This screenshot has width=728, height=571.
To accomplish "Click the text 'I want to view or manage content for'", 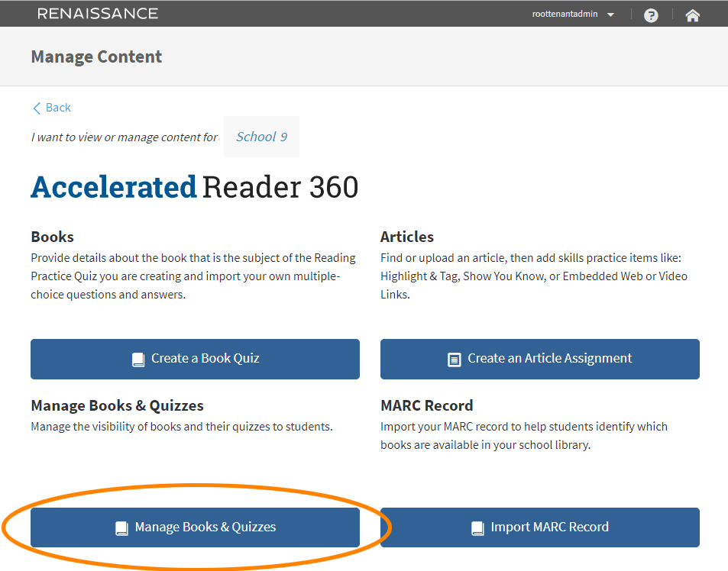I will tap(124, 137).
